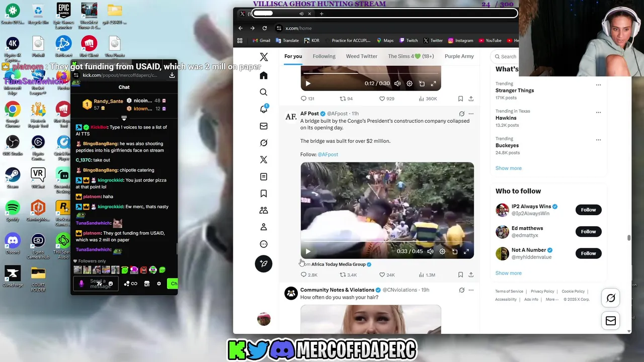This screenshot has width=644, height=362.
Task: Click Show more under trending list
Action: click(x=508, y=168)
